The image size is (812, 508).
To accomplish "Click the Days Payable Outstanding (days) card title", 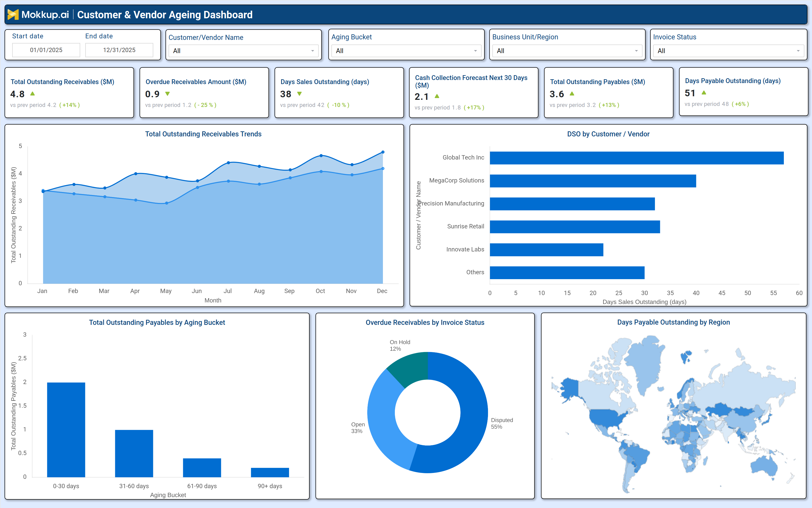I will [733, 81].
